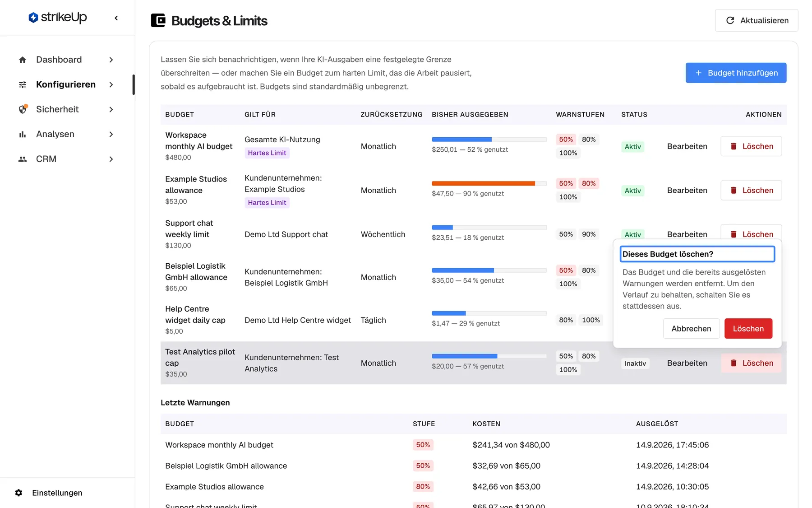The image size is (812, 508).
Task: Click the Einstellungen gear icon
Action: point(18,493)
